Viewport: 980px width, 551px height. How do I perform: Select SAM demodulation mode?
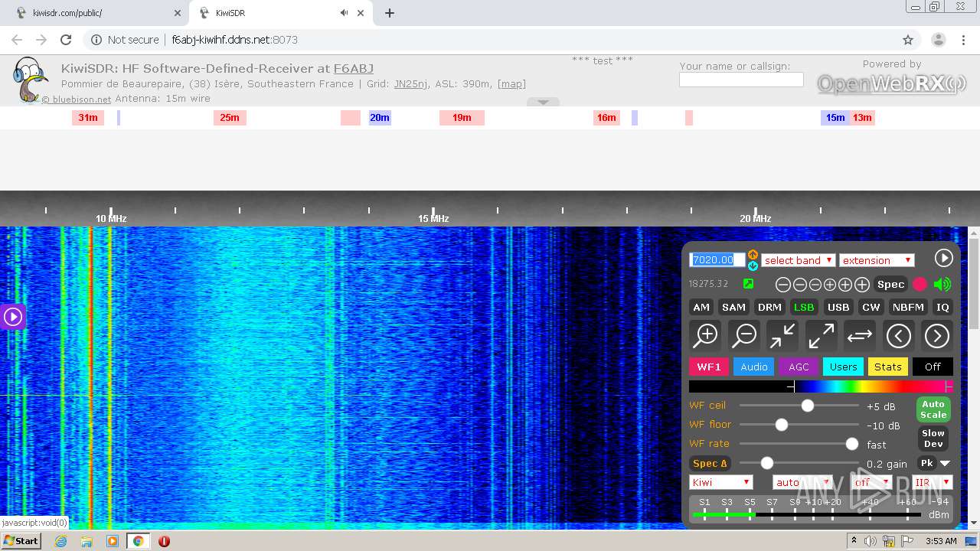[733, 307]
